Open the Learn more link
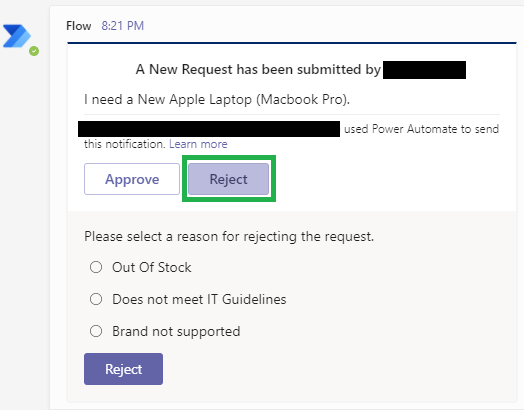This screenshot has width=526, height=410. 198,144
